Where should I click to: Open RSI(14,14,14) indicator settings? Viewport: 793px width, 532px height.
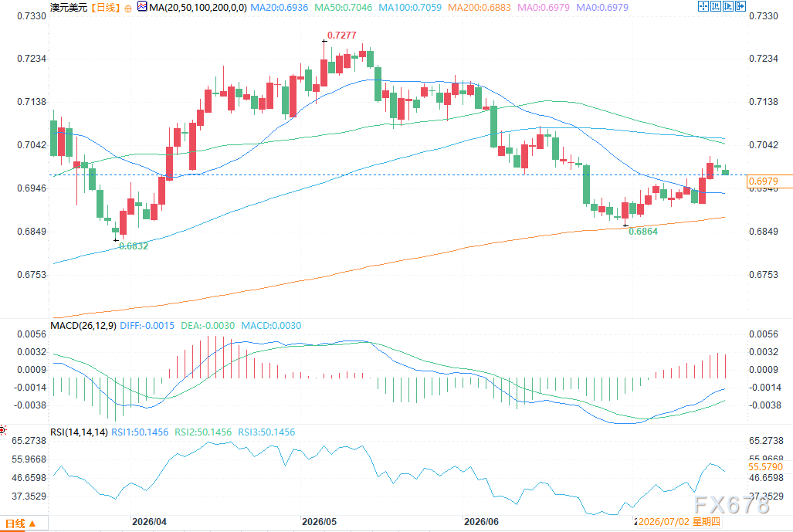(79, 432)
